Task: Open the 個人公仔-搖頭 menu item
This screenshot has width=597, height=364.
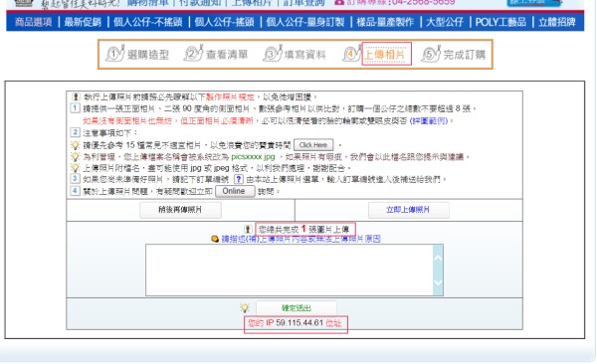Action: tap(224, 22)
